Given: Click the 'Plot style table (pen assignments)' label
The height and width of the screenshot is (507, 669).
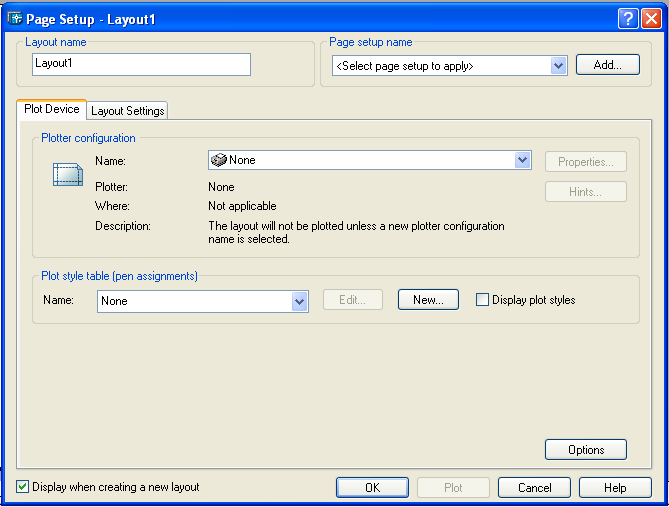Looking at the screenshot, I should (119, 276).
